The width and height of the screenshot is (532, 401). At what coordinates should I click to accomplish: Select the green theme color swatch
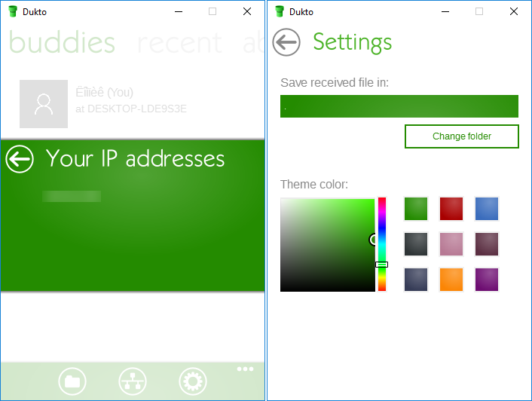416,209
